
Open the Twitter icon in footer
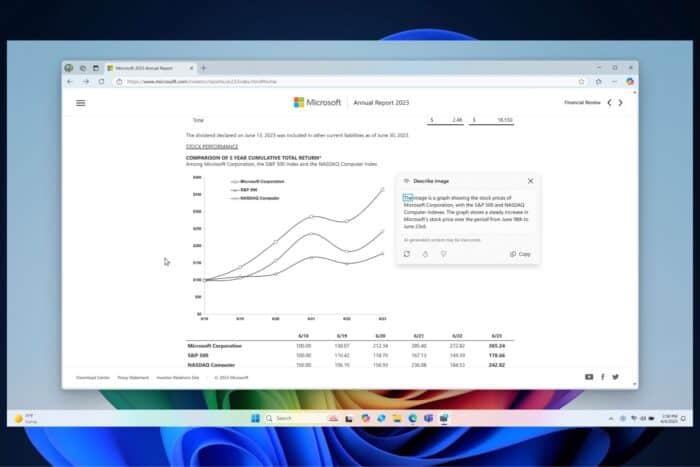(616, 377)
